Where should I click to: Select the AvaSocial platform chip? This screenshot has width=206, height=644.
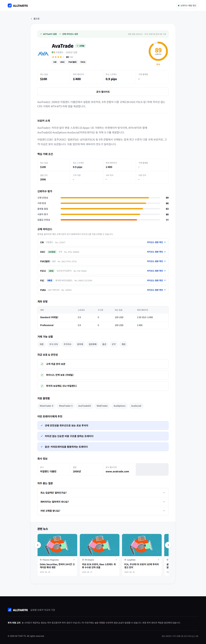(136, 406)
